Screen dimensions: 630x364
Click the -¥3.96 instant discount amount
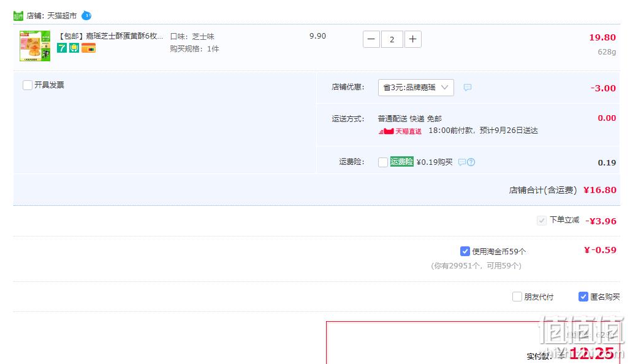pyautogui.click(x=601, y=221)
